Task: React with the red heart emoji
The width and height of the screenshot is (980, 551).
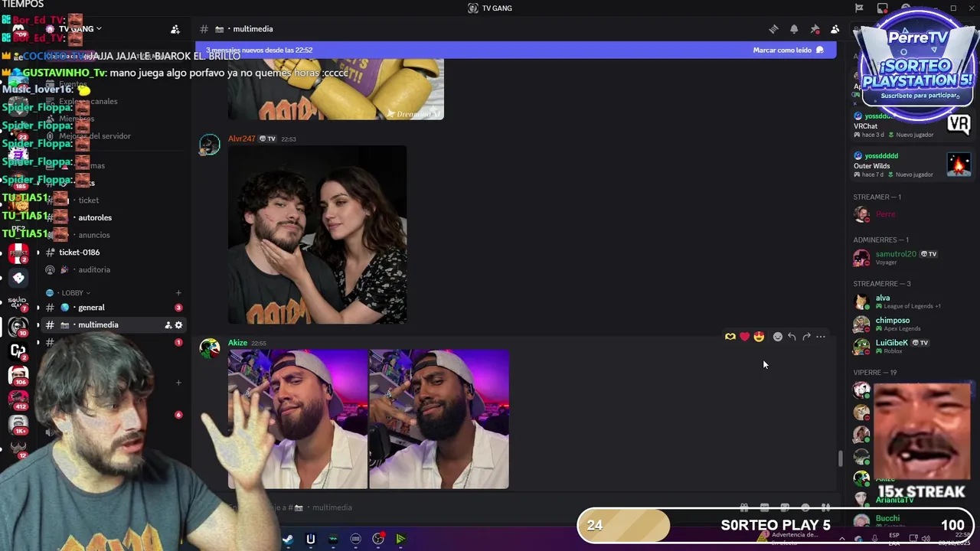Action: [744, 337]
